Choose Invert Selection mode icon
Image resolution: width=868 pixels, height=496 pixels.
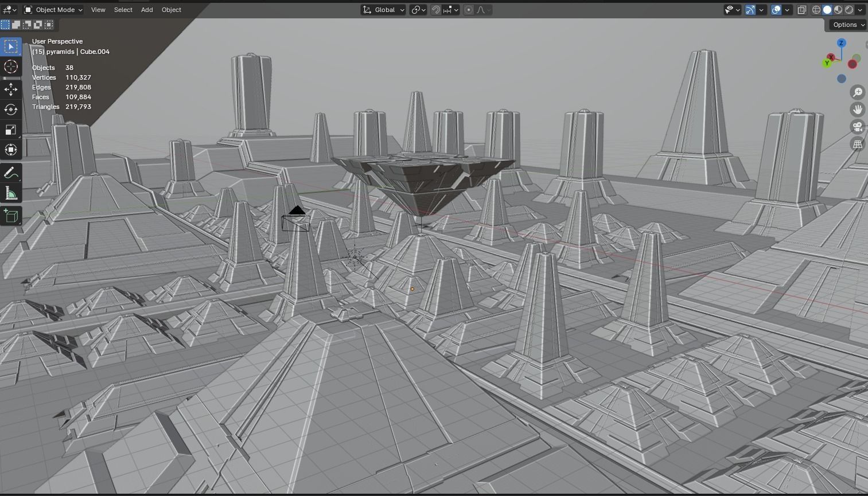click(38, 25)
